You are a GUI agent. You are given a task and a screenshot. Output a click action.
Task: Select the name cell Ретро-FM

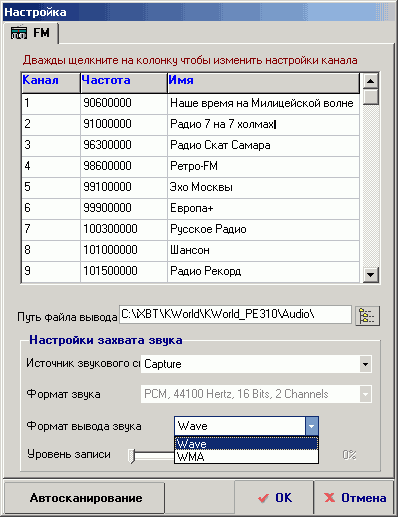coord(263,167)
